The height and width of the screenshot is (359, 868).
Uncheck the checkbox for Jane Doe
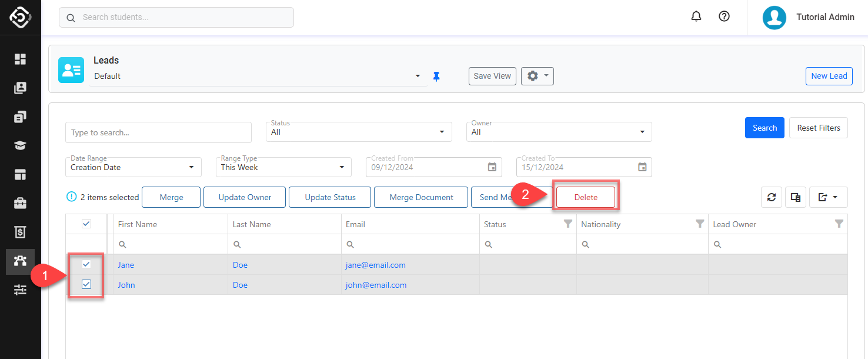[86, 265]
